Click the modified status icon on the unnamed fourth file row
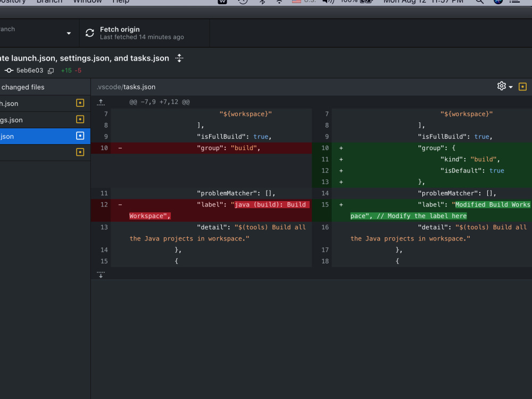 tap(80, 152)
